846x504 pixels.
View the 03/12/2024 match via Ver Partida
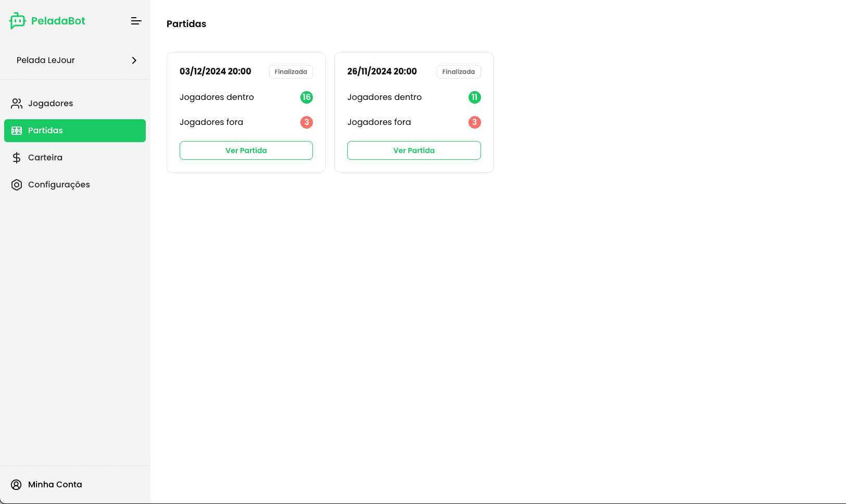click(x=246, y=150)
